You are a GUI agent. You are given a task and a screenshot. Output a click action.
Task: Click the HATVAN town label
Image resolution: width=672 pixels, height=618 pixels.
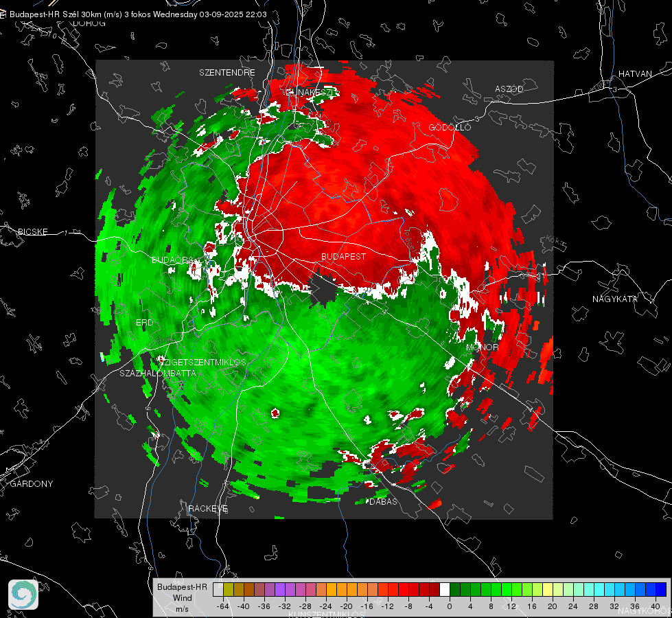pyautogui.click(x=635, y=73)
